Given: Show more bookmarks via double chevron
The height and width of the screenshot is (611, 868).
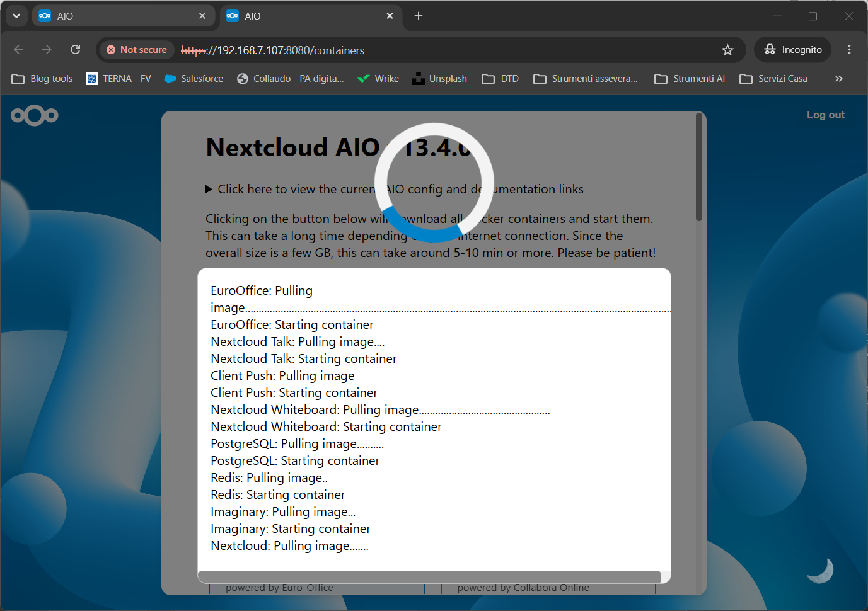Looking at the screenshot, I should (x=838, y=79).
